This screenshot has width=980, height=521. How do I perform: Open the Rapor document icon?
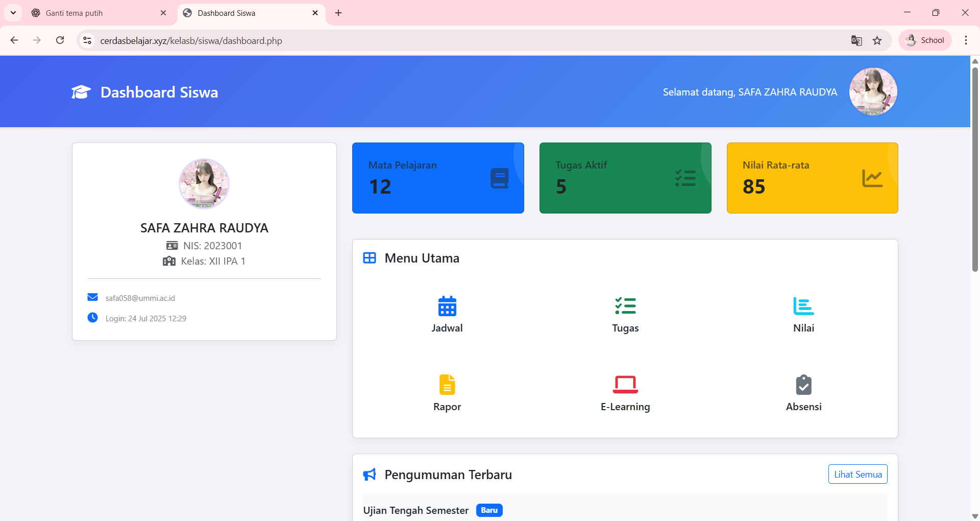coord(447,385)
